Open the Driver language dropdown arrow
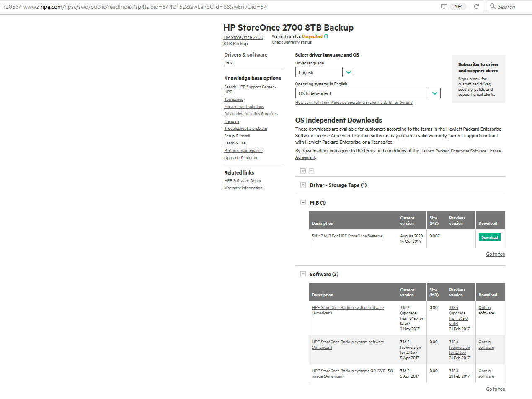 tap(349, 72)
